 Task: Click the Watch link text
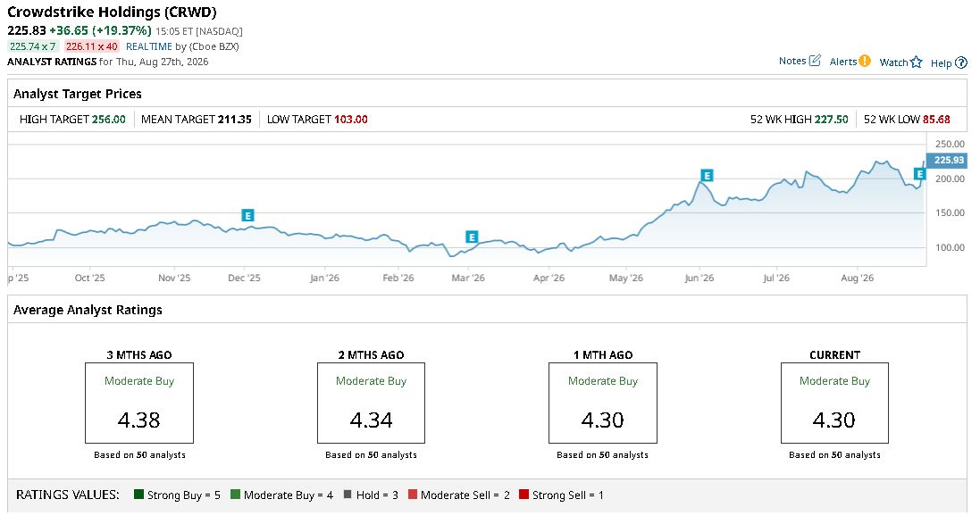[x=893, y=62]
